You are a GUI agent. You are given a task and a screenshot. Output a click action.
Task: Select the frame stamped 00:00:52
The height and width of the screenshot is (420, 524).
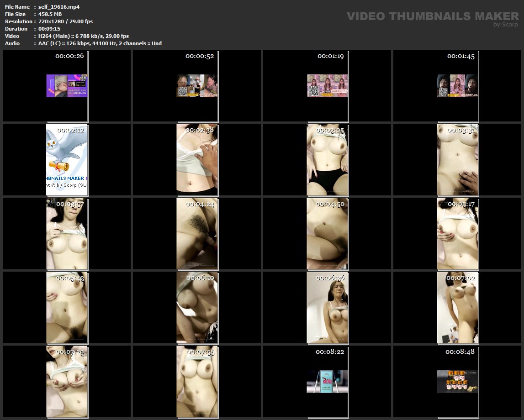coord(197,86)
